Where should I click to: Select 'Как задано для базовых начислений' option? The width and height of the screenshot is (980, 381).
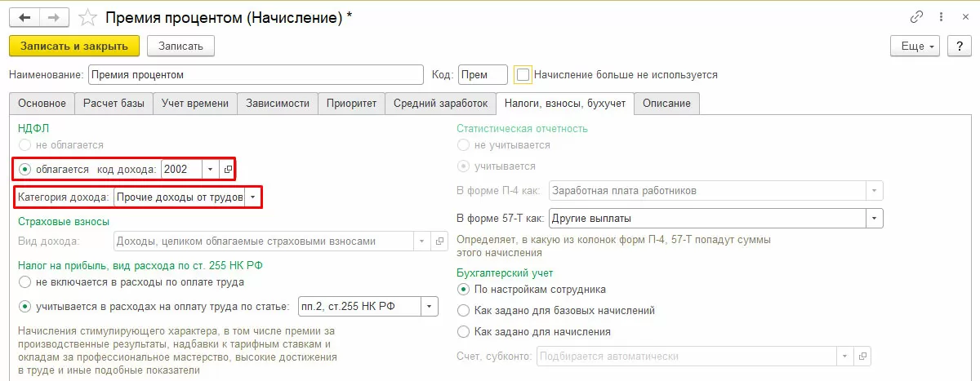[465, 311]
